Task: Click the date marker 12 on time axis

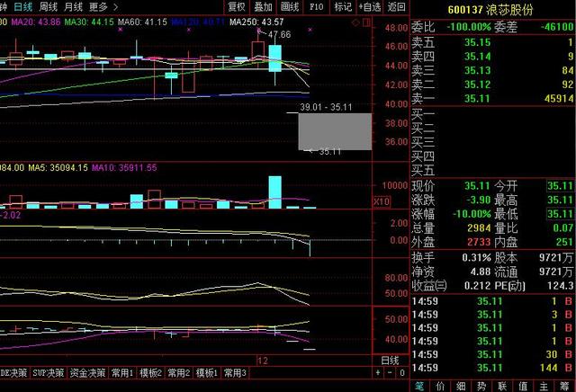Action: tap(263, 361)
